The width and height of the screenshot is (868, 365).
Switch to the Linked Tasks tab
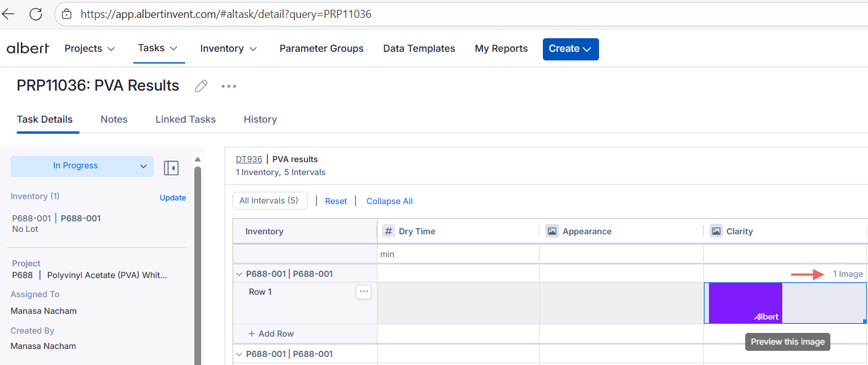(x=185, y=120)
